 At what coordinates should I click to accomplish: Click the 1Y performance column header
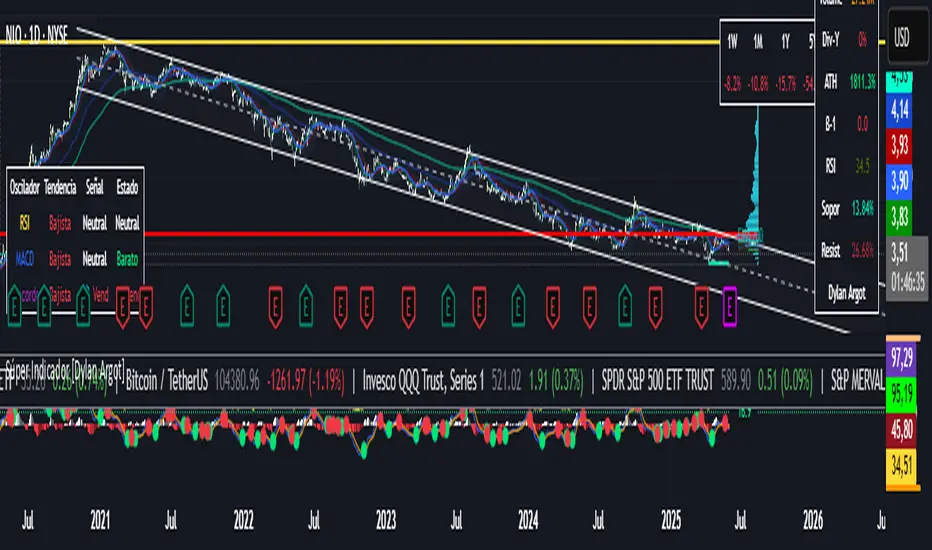tap(786, 42)
